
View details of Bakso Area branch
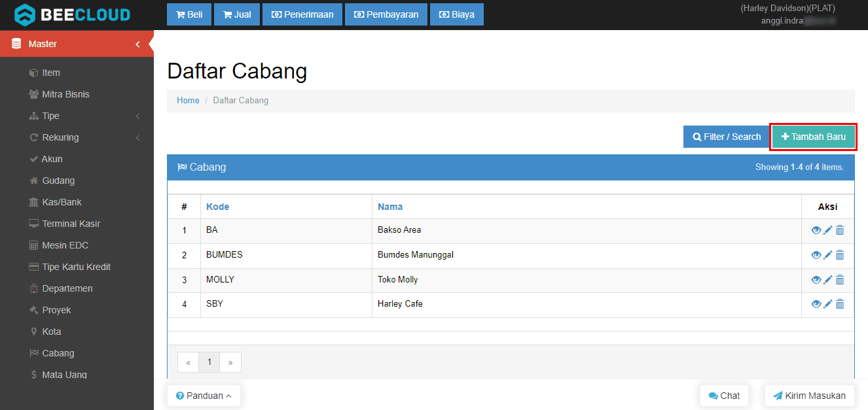pyautogui.click(x=816, y=230)
